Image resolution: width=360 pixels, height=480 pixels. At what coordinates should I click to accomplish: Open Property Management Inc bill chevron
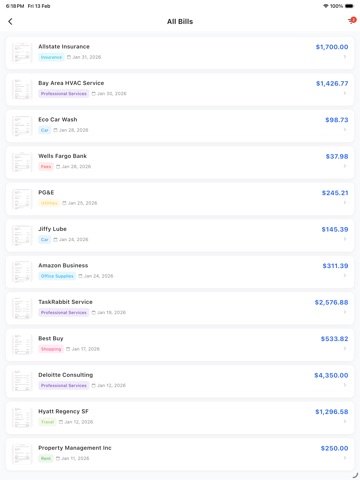coord(345,458)
